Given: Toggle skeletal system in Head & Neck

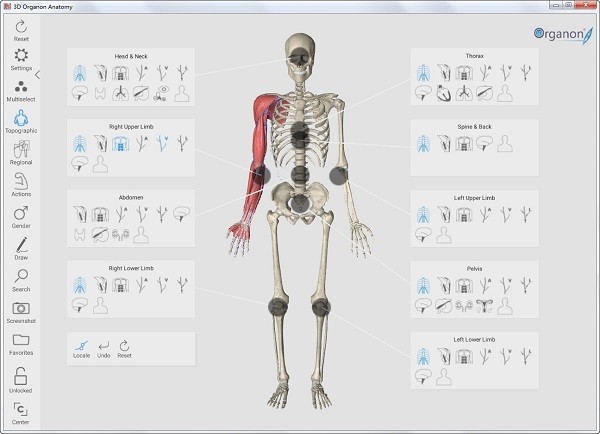Looking at the screenshot, I should pos(80,73).
